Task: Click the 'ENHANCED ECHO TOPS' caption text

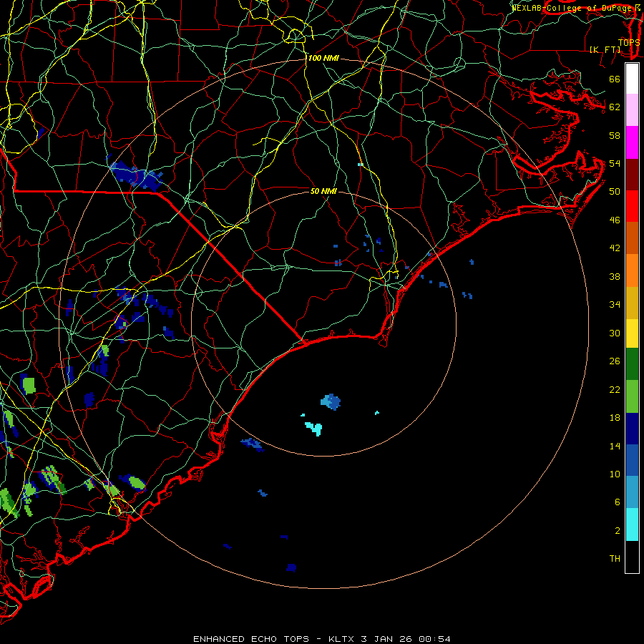Action: click(251, 639)
